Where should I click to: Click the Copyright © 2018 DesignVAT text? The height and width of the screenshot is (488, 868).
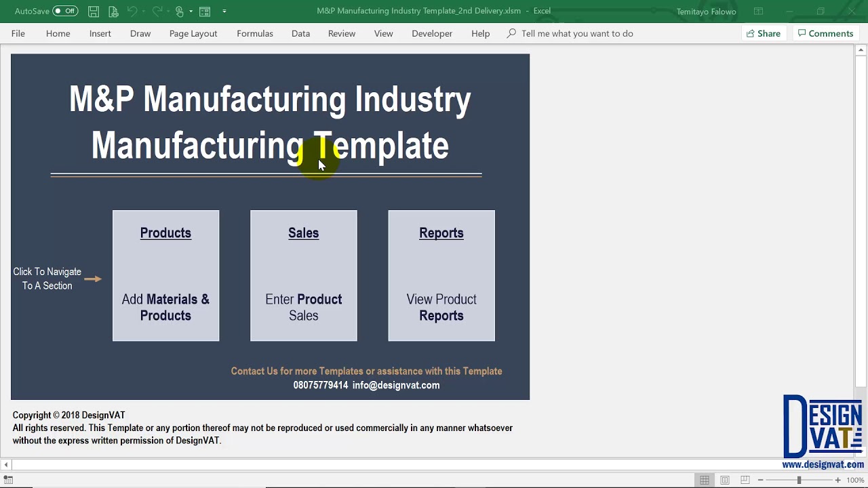68,415
